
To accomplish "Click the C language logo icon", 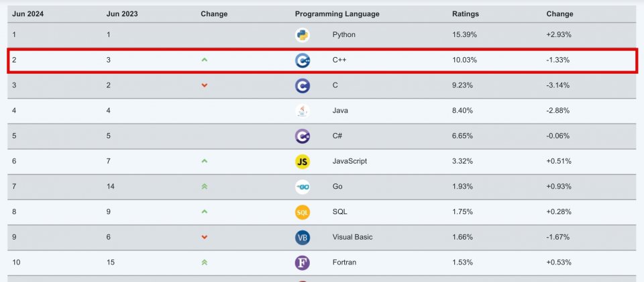I will [x=303, y=86].
